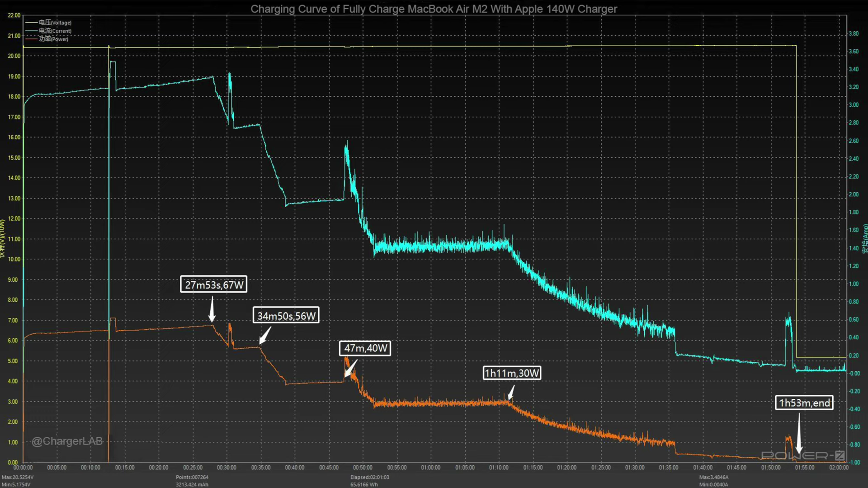Click the 00:45:00 time axis label
868x488 pixels.
click(329, 468)
